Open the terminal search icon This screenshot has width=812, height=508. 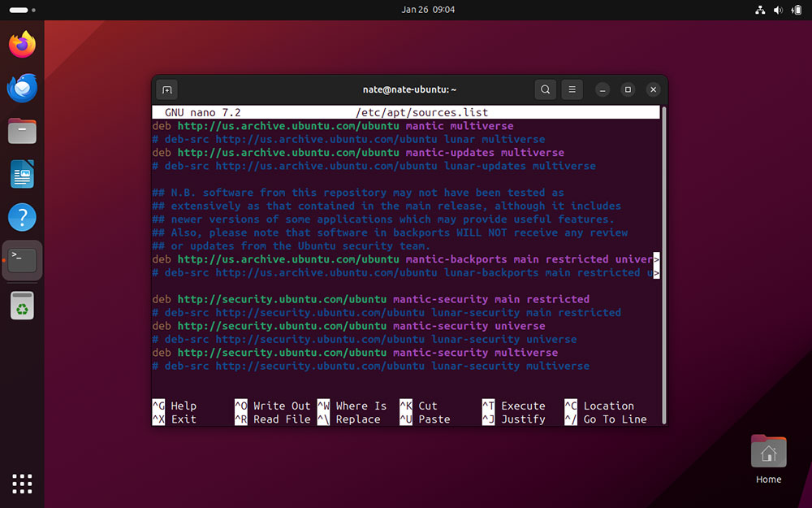tap(545, 89)
